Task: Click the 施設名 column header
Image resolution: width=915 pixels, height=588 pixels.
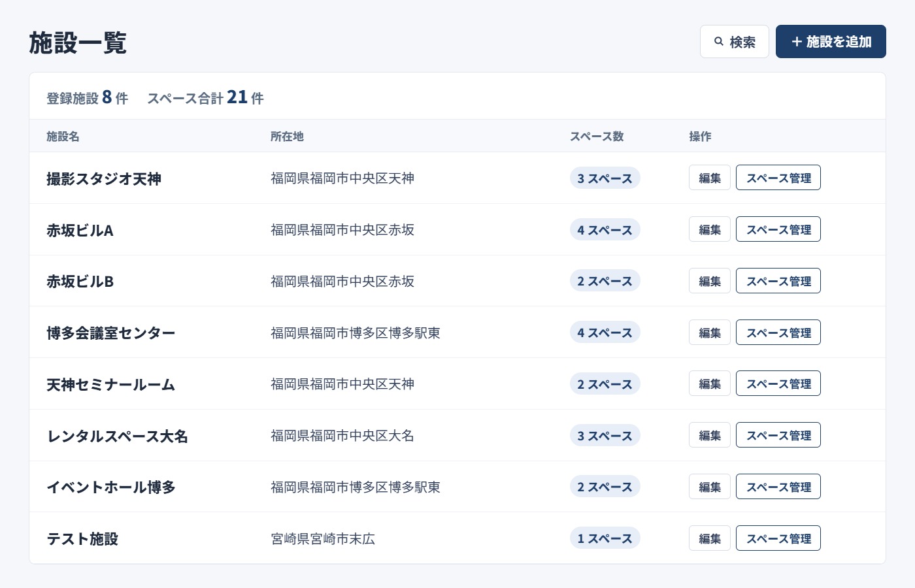Action: [x=63, y=137]
